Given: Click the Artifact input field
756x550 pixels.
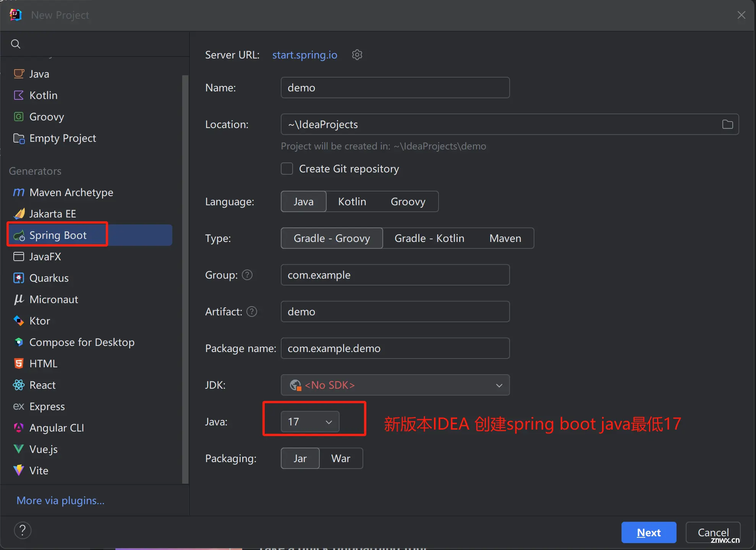Looking at the screenshot, I should (x=395, y=312).
